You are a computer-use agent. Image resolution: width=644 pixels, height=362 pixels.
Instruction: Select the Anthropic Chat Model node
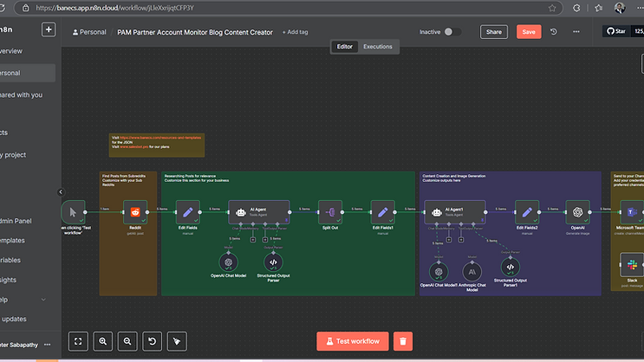[472, 272]
